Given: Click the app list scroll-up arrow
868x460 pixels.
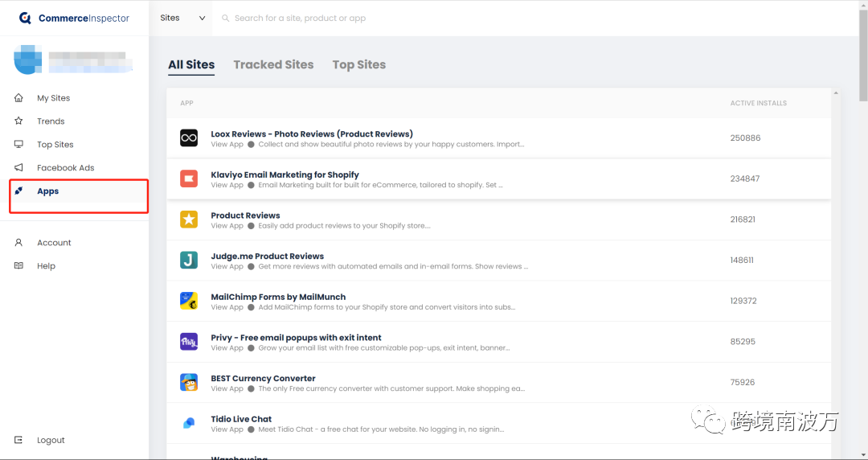Looking at the screenshot, I should [x=836, y=92].
